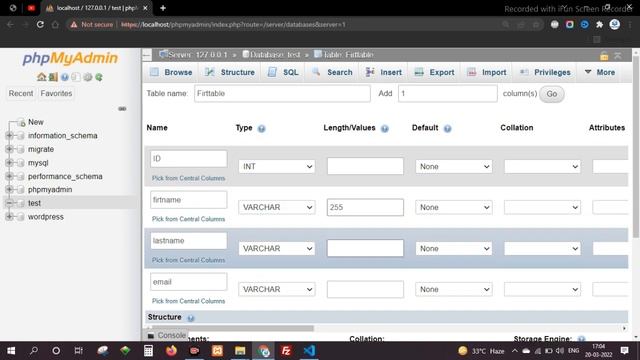Screen dimensions: 640x360
Task: Click the horizontal scrollbar below the columns table
Action: point(233,328)
